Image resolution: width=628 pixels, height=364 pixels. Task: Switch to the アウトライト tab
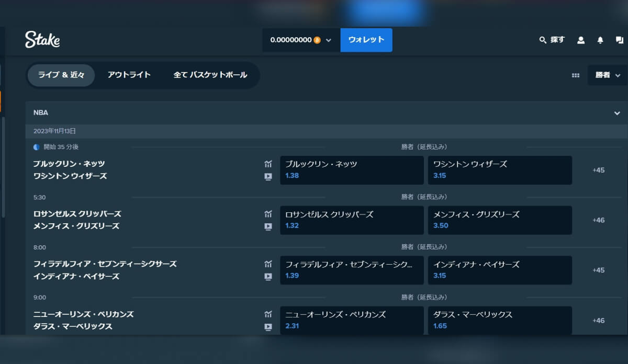129,75
